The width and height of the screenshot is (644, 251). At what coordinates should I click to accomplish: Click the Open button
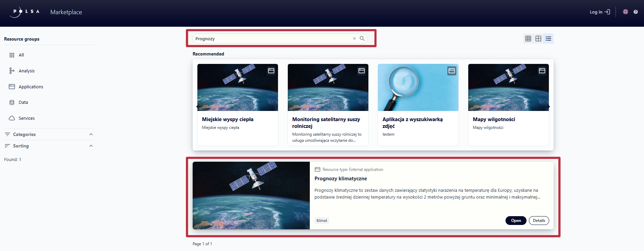(516, 221)
